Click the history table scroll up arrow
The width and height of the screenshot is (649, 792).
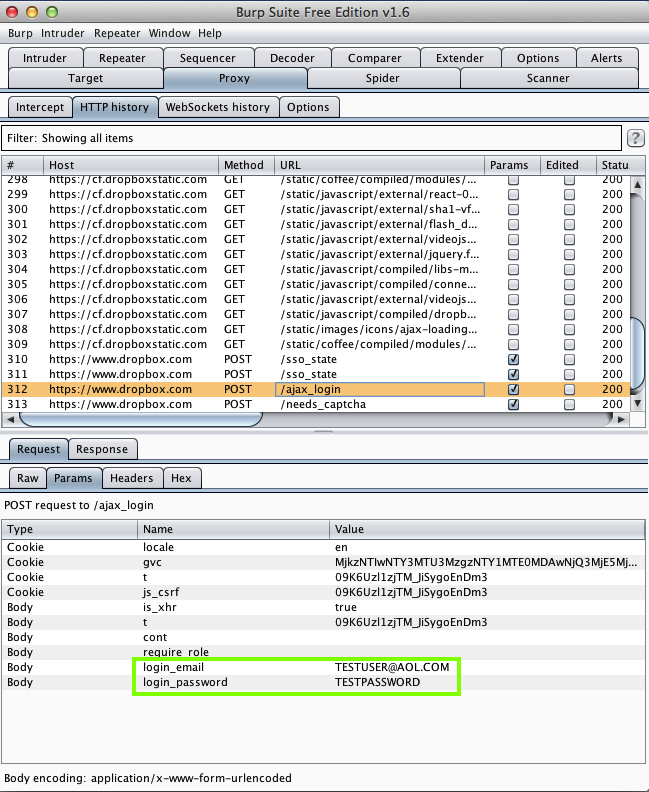pyautogui.click(x=637, y=184)
